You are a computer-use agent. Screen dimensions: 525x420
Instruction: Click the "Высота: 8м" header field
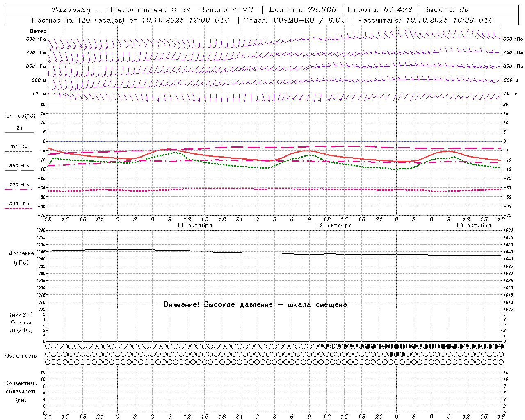coord(446,10)
